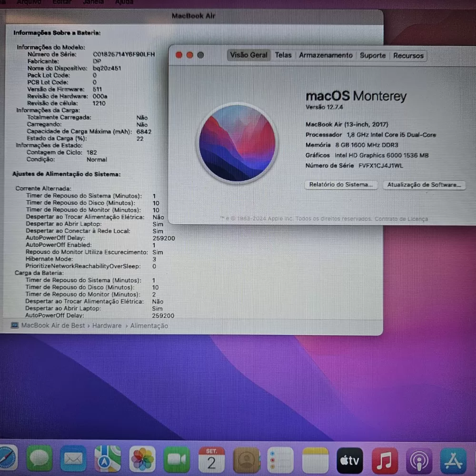This screenshot has height=476, width=476.
Task: Click the Relatório do Sistema... button
Action: point(341,185)
